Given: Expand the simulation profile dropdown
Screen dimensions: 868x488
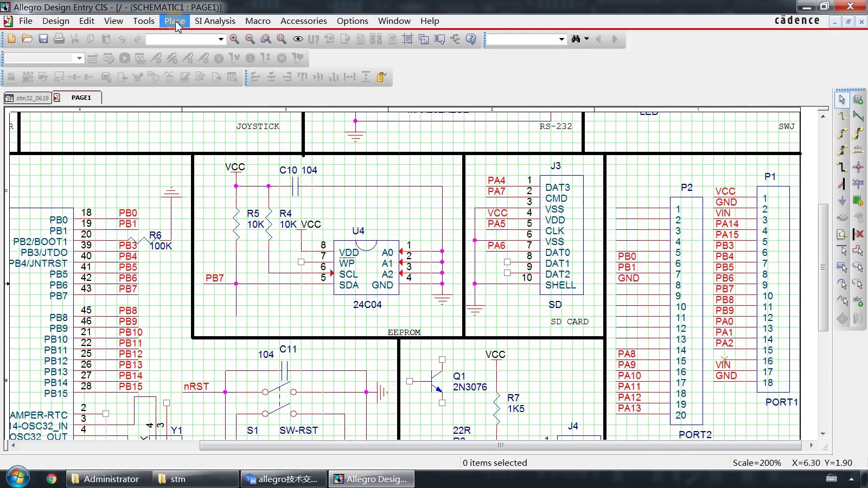Looking at the screenshot, I should tap(79, 58).
